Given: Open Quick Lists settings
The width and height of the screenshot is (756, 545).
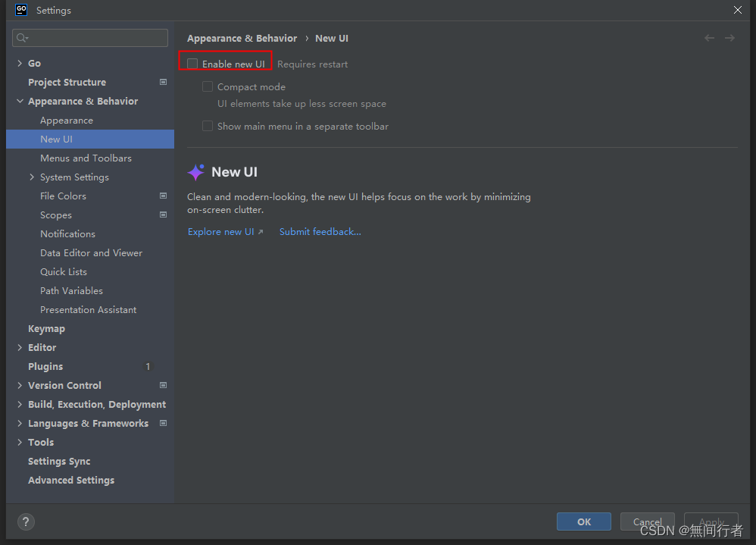Looking at the screenshot, I should [64, 271].
